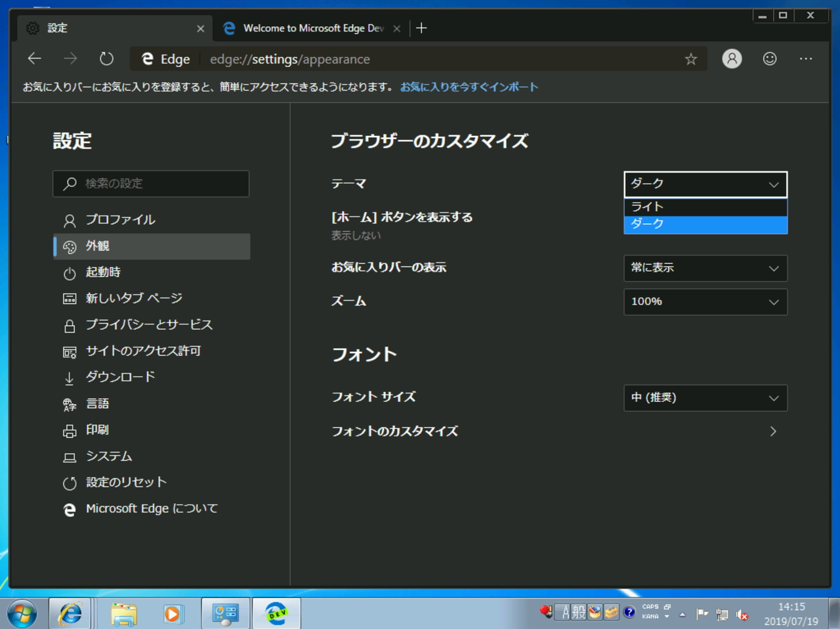Select the 外観 palette icon in sidebar
This screenshot has height=629, width=840.
pos(70,246)
